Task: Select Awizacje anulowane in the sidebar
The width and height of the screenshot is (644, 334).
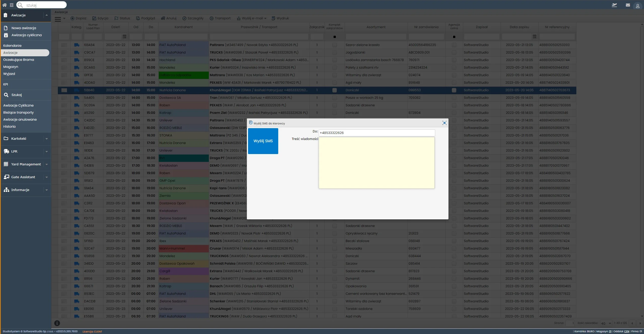Action: [x=20, y=120]
